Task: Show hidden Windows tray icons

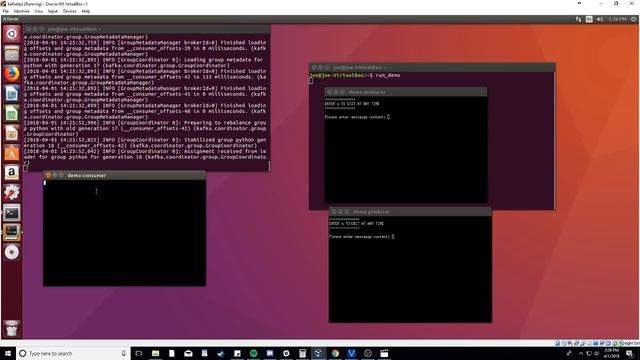Action: 581,353
